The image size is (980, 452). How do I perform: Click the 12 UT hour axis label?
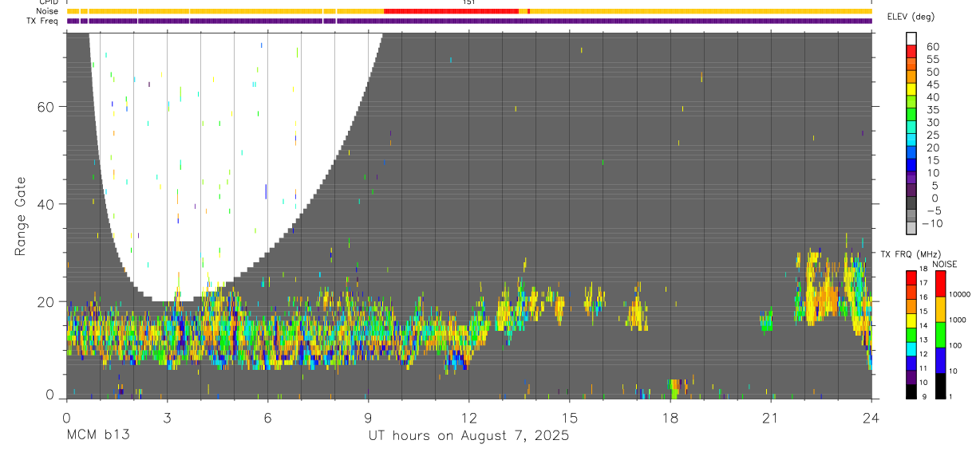tap(468, 419)
